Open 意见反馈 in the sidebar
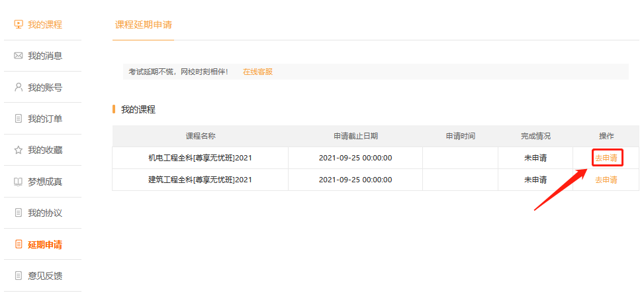 (45, 275)
